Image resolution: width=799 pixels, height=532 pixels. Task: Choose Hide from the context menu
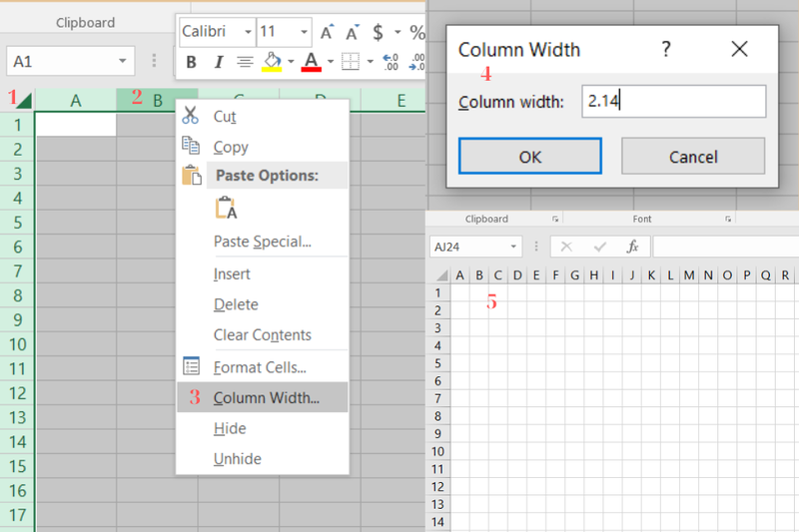(263, 428)
